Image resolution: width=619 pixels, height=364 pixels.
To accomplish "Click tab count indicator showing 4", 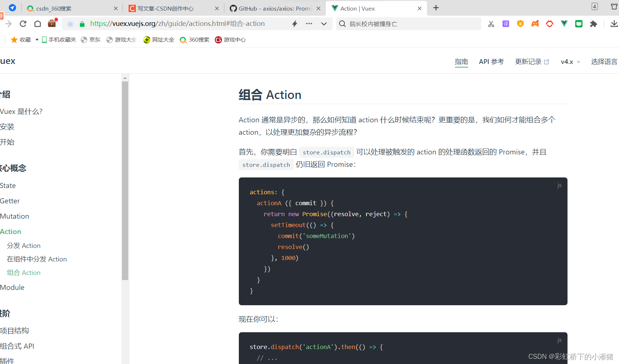I will pos(595,7).
